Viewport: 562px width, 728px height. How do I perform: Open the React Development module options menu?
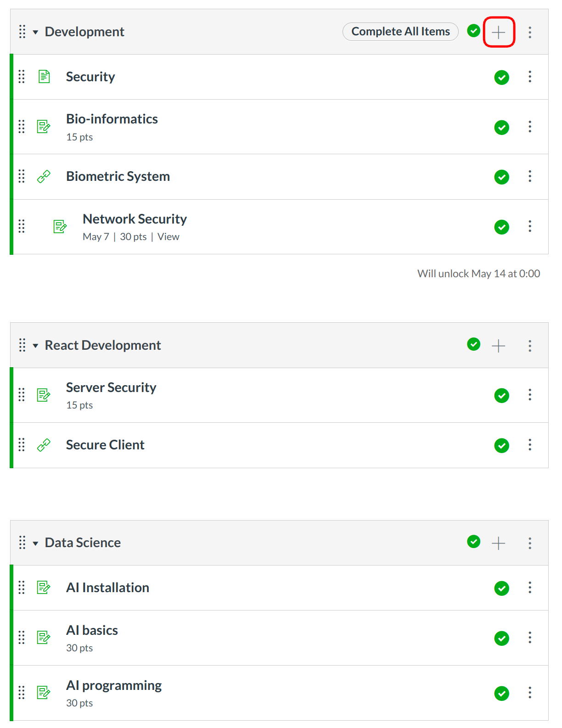coord(530,346)
